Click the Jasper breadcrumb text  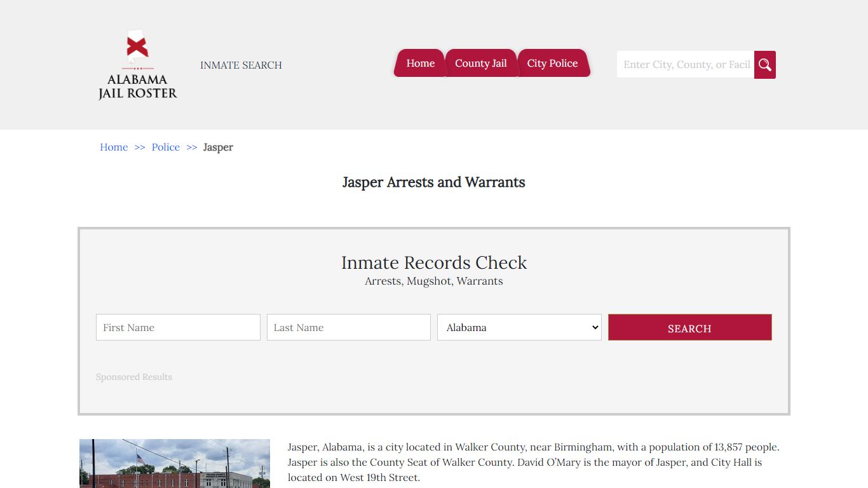coord(218,147)
